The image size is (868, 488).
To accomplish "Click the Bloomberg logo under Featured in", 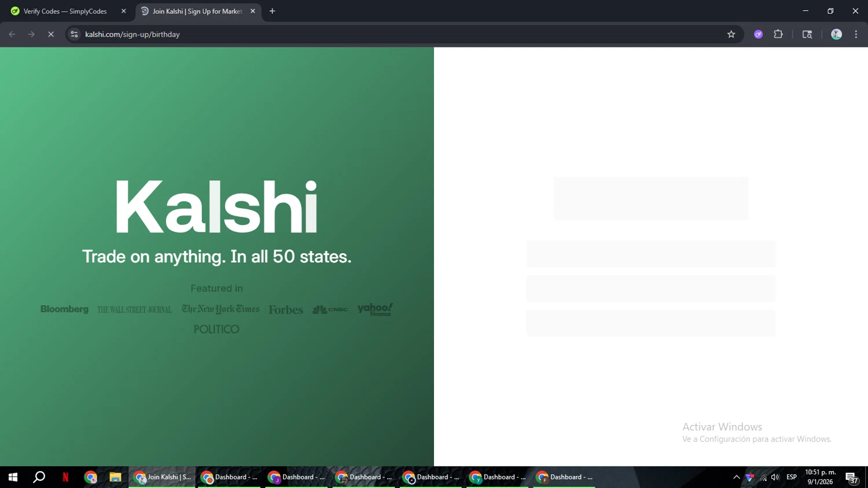I will [x=64, y=309].
